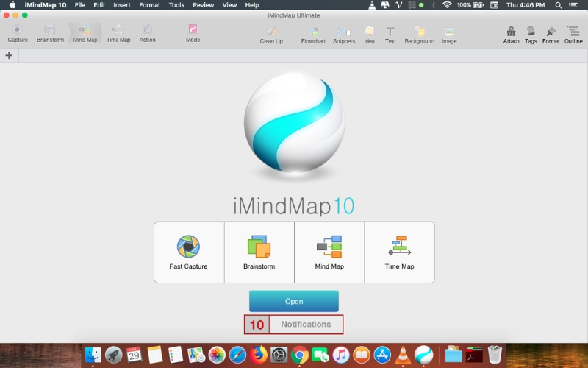The width and height of the screenshot is (588, 368).
Task: Click the iMindMap icon in the Dock
Action: pos(424,355)
